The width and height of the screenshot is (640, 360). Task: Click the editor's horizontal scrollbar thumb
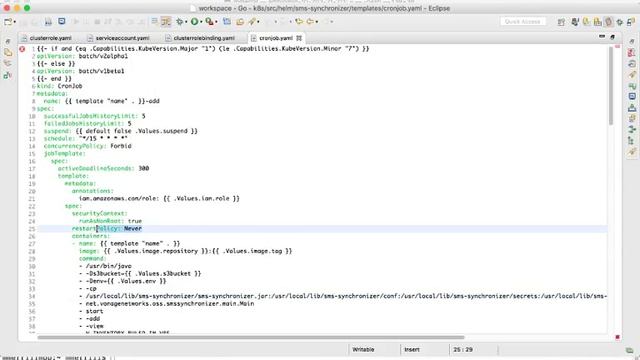pos(251,338)
